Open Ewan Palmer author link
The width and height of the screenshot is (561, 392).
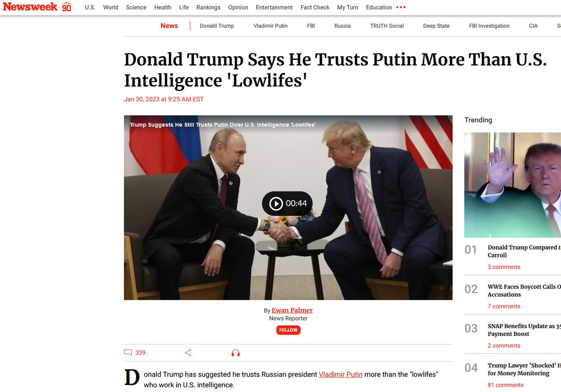pyautogui.click(x=292, y=310)
